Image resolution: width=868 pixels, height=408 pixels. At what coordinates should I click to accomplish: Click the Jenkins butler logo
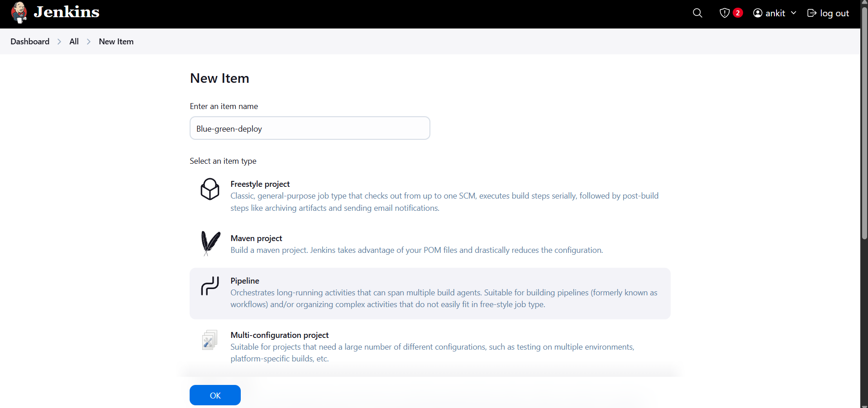point(19,12)
